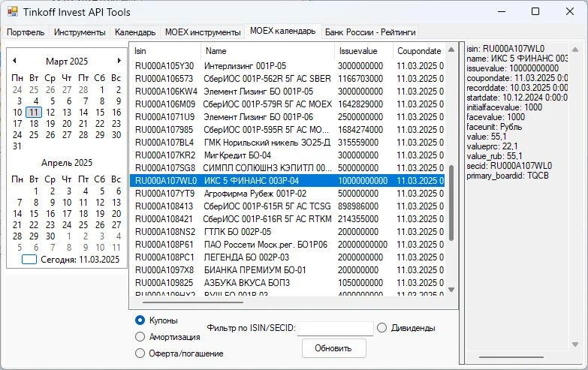Select 11 March in the calendar
This screenshot has height=370, width=588.
tap(34, 112)
